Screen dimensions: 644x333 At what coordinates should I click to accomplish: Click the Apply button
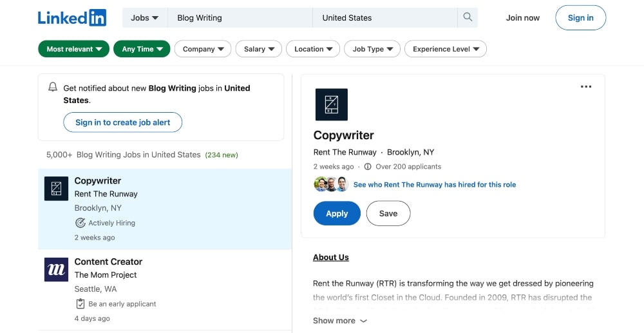[x=337, y=213]
